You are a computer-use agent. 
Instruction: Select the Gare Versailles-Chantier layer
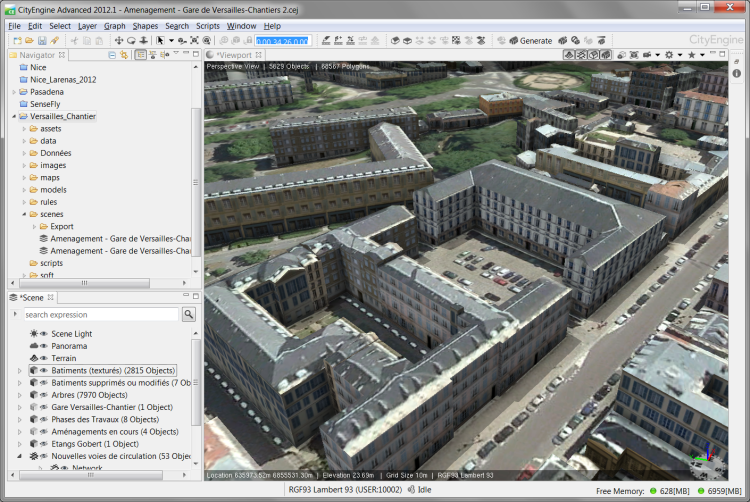(112, 407)
